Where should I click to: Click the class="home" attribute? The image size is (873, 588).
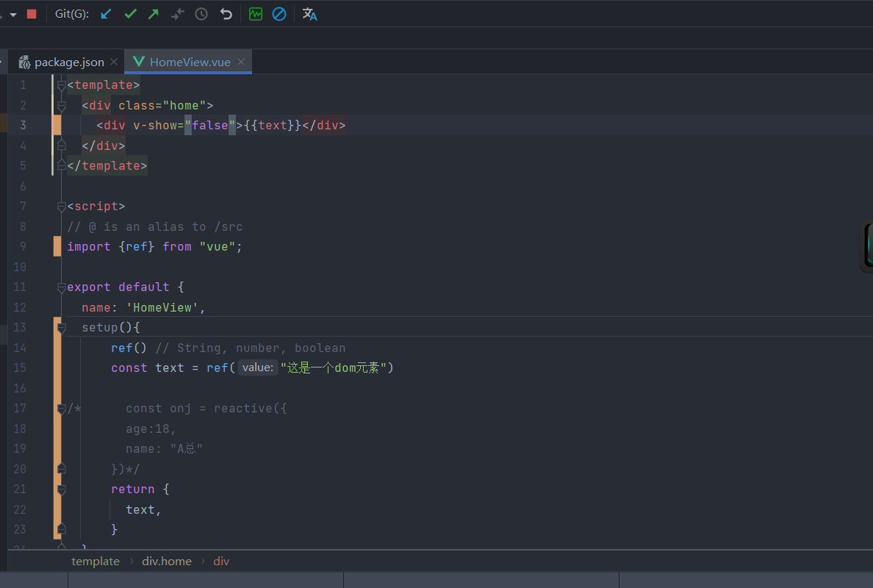(x=162, y=105)
